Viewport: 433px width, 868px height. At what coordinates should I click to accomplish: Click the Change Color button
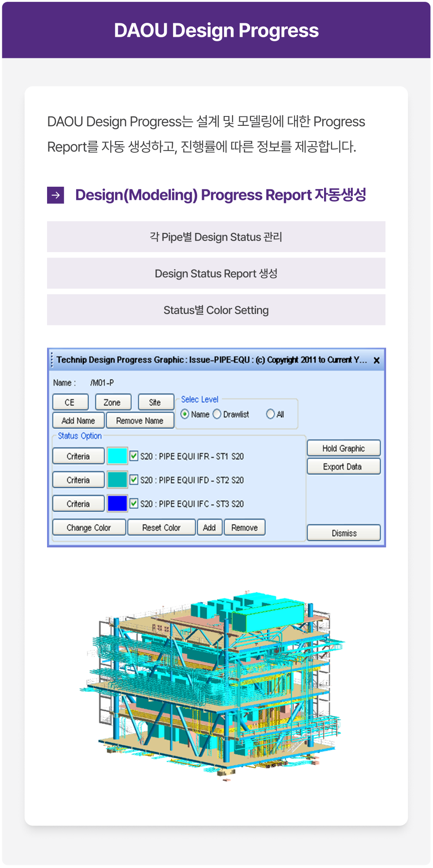point(89,528)
